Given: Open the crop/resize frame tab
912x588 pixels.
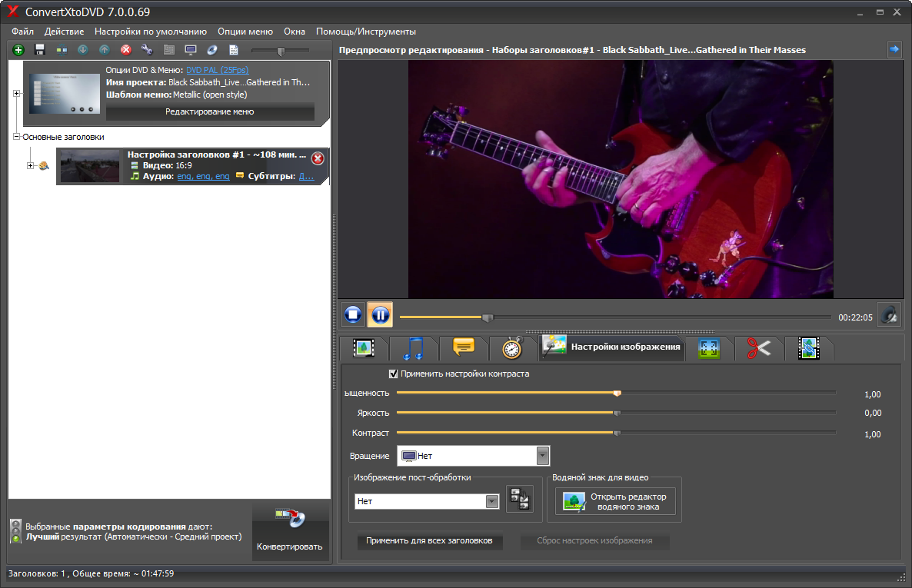Looking at the screenshot, I should [x=709, y=348].
